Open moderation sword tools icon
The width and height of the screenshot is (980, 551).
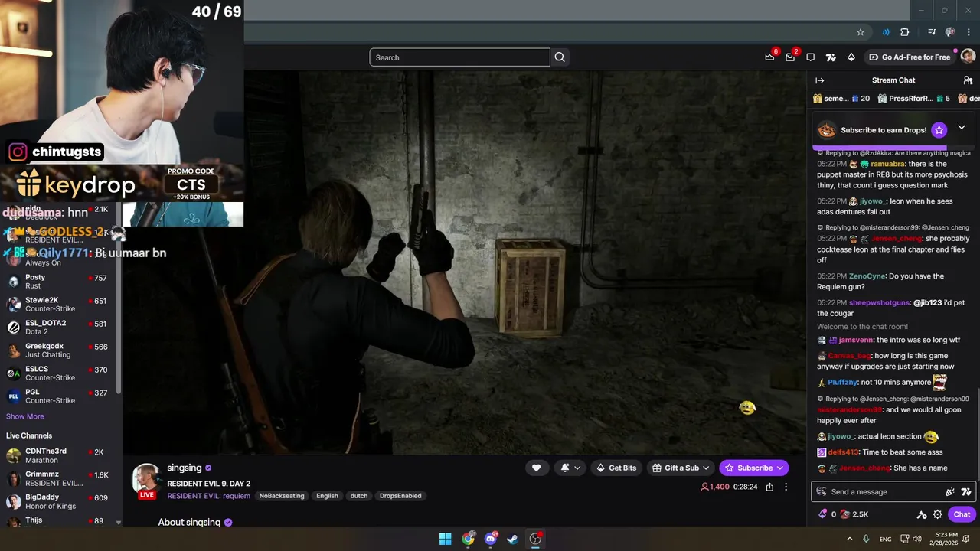coord(922,514)
